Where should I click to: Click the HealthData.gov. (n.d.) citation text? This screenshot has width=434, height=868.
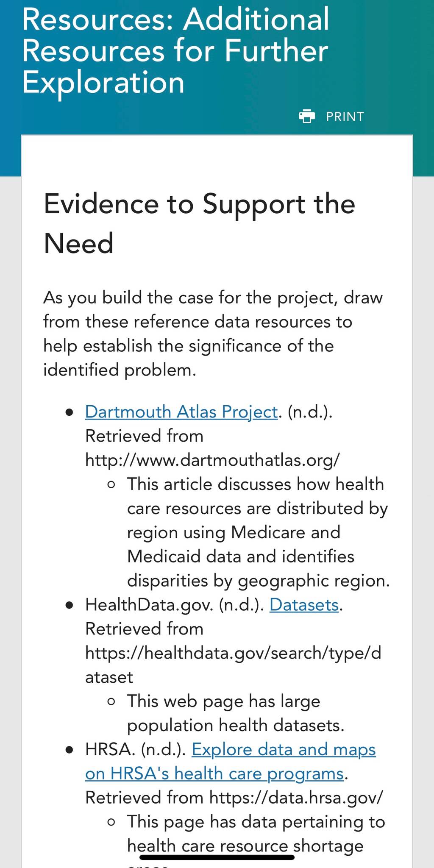[175, 604]
